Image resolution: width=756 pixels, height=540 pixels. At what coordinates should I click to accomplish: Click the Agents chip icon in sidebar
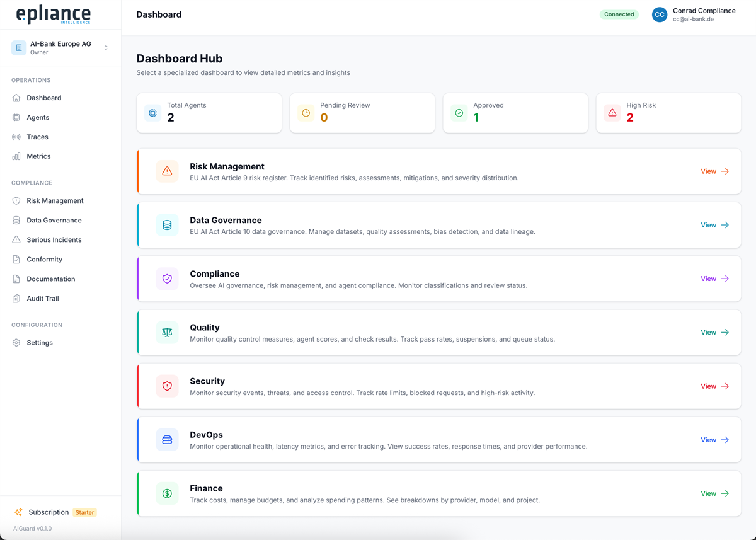point(16,117)
